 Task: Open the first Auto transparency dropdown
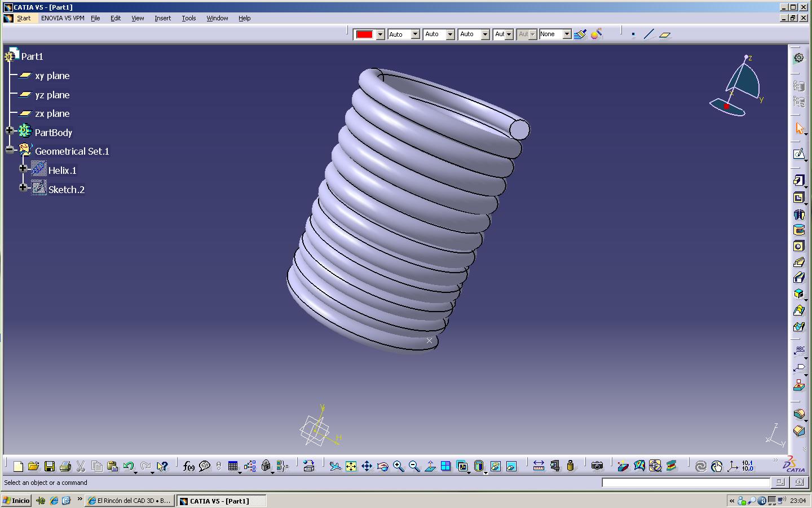(x=416, y=34)
